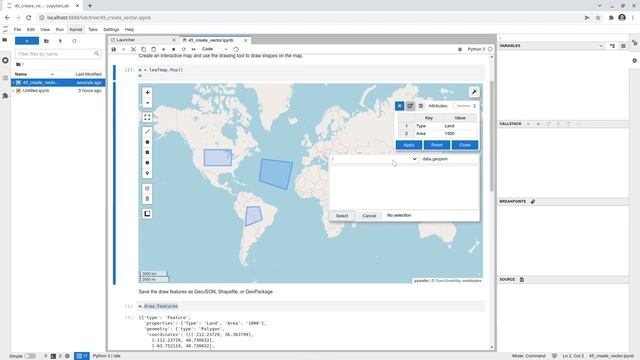The width and height of the screenshot is (640, 360).
Task: Click Reset in attributes editor
Action: pos(437,145)
